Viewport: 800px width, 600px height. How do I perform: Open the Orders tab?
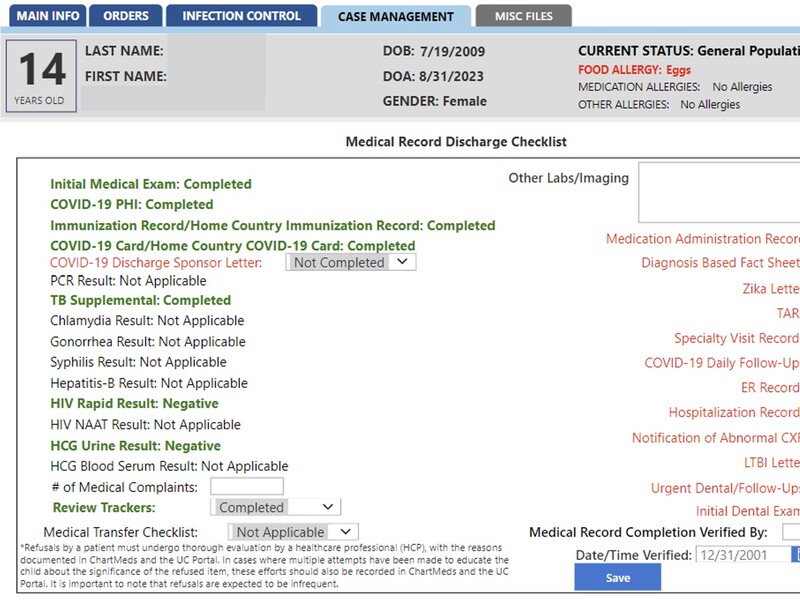pos(125,16)
